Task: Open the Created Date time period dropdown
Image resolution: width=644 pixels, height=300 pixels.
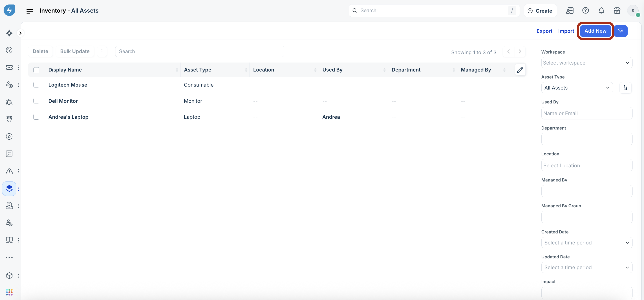Action: pos(587,243)
